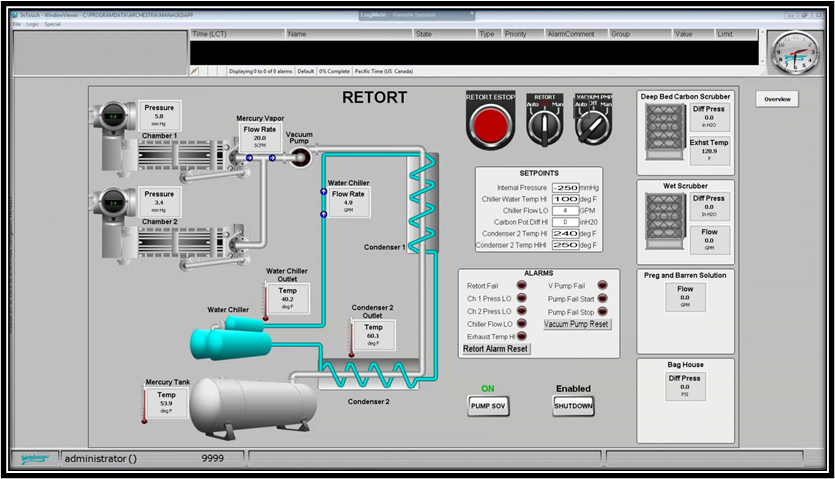Select the Deep Bed Carbon Scrubber filter icon

664,131
